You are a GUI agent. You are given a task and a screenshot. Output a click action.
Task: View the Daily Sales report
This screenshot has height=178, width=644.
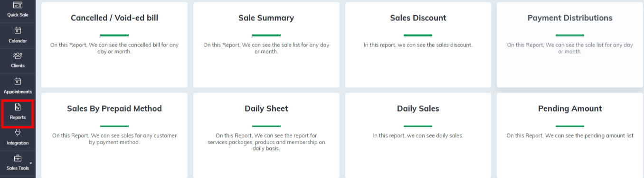(x=418, y=135)
